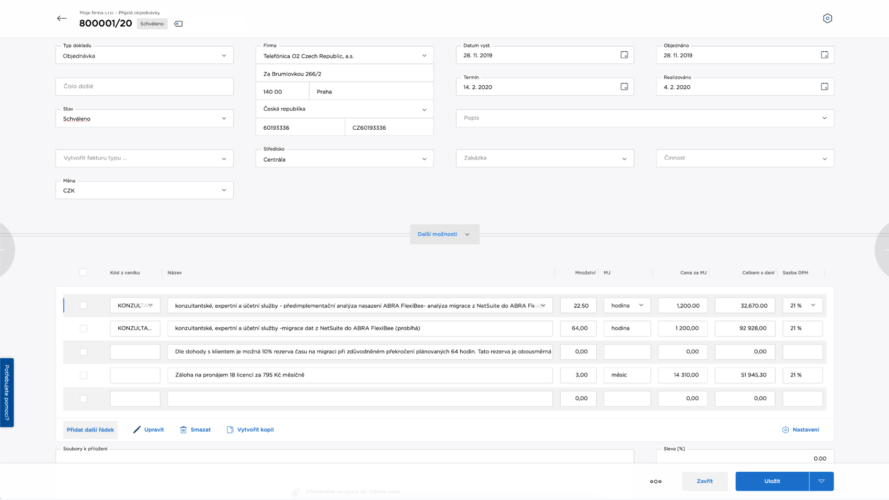Click Přidat další řádek to add row
Image resolution: width=889 pixels, height=500 pixels.
(x=91, y=429)
